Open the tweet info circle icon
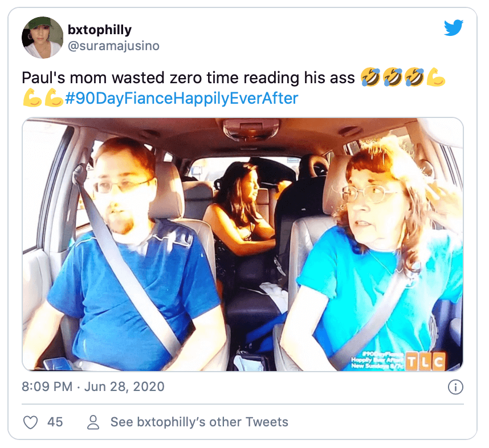 click(455, 387)
